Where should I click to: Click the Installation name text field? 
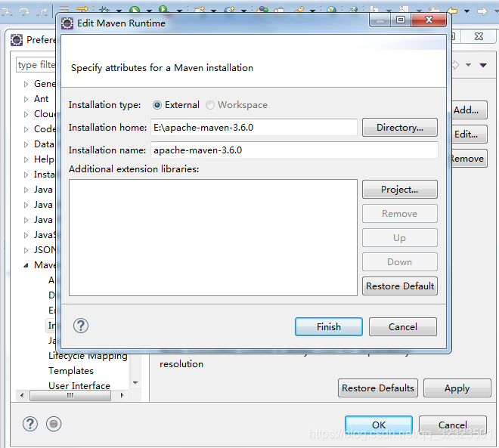(294, 150)
